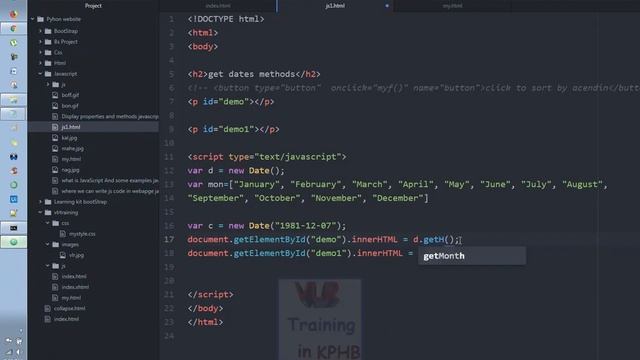Click the image file icon of mahe.jpg
This screenshot has width=640, height=360.
[x=55, y=148]
